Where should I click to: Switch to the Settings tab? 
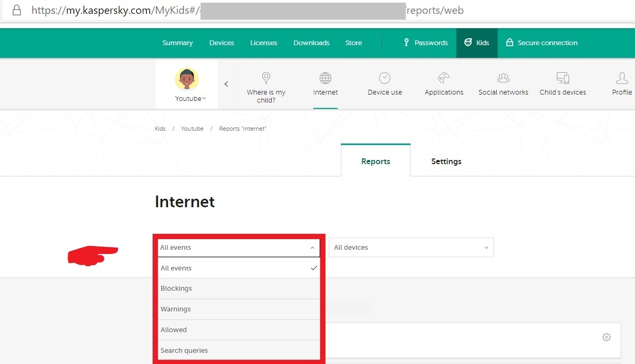[446, 161]
